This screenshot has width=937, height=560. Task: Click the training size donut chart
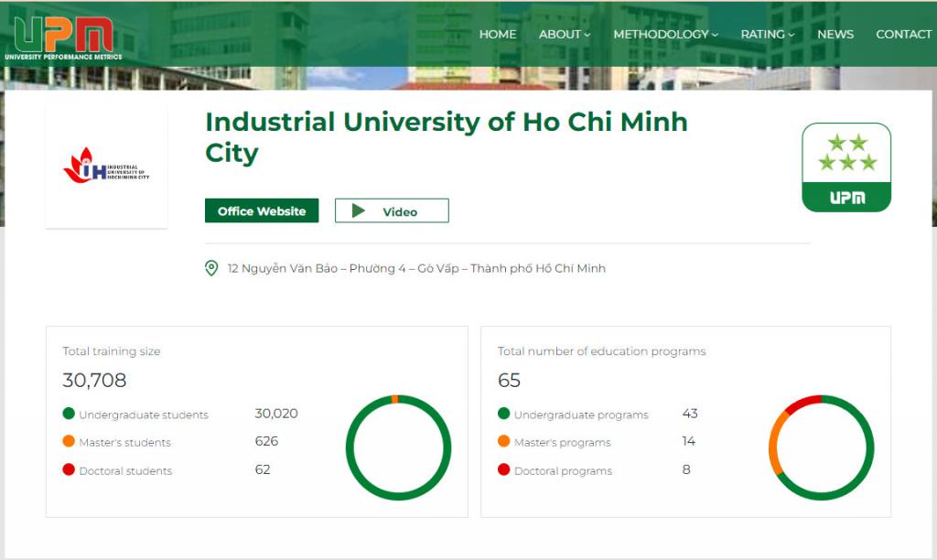tap(399, 447)
